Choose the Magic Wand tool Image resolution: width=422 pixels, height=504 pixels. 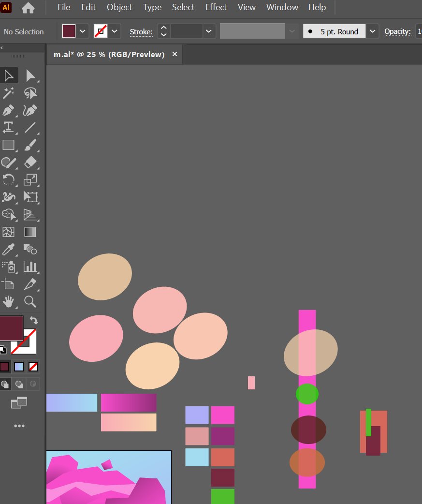pyautogui.click(x=9, y=93)
